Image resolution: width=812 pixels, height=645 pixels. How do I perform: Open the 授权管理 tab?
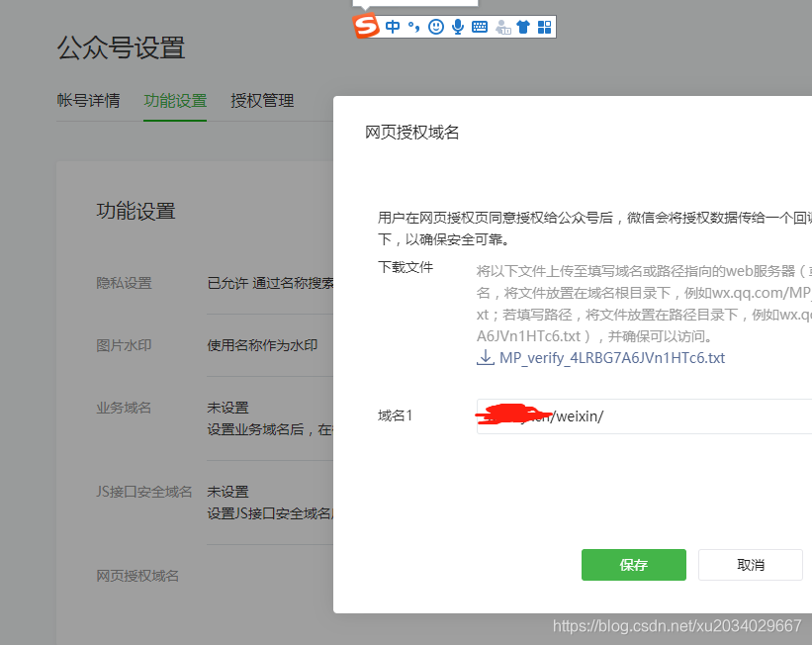tap(262, 100)
